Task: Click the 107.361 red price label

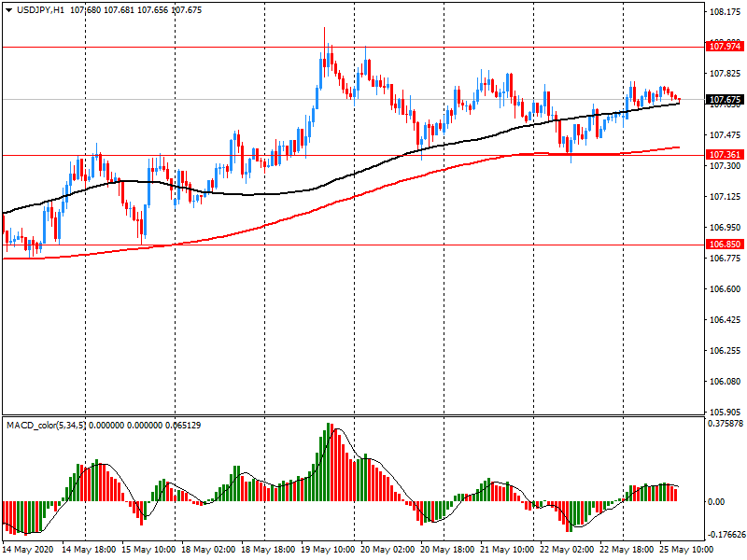Action: click(x=726, y=155)
